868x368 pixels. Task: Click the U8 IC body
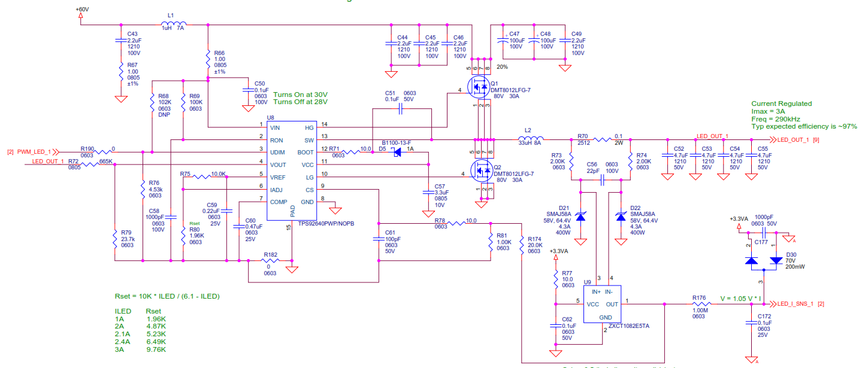coord(291,170)
